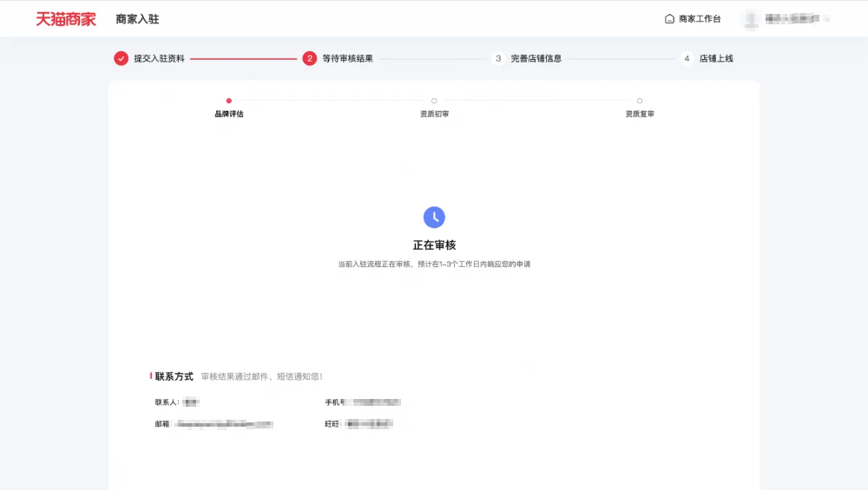Click the 正在审核 status heading
The height and width of the screenshot is (490, 868).
tap(434, 245)
